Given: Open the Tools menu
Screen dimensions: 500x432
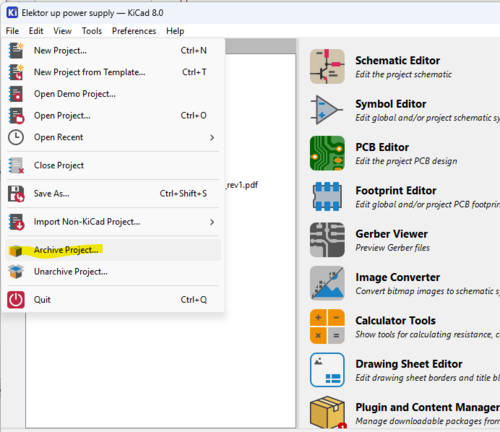Looking at the screenshot, I should tap(92, 31).
